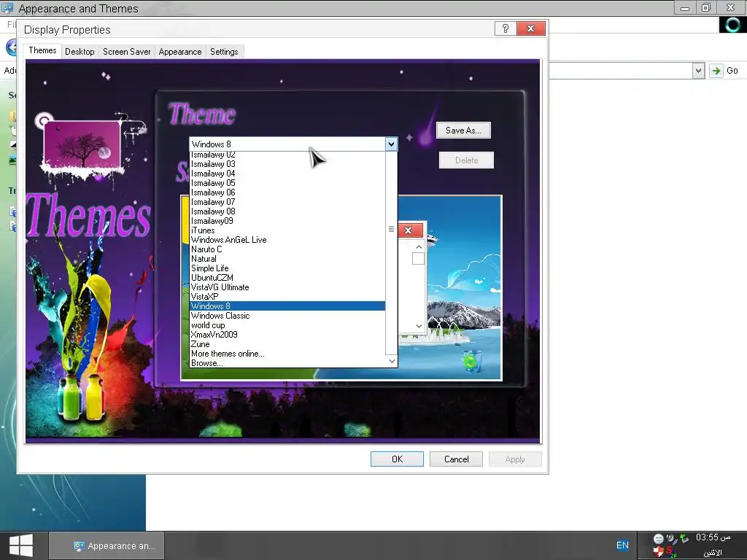The height and width of the screenshot is (560, 747).
Task: Click Appearance and Themes title bar icon
Action: 7,8
